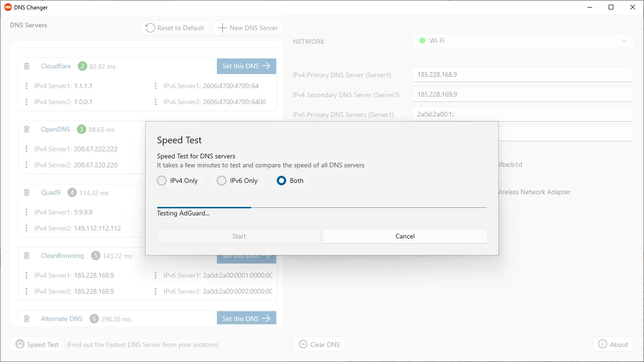This screenshot has height=362, width=644.
Task: Click OpenDNS latency 88.65 ms
Action: pyautogui.click(x=101, y=130)
